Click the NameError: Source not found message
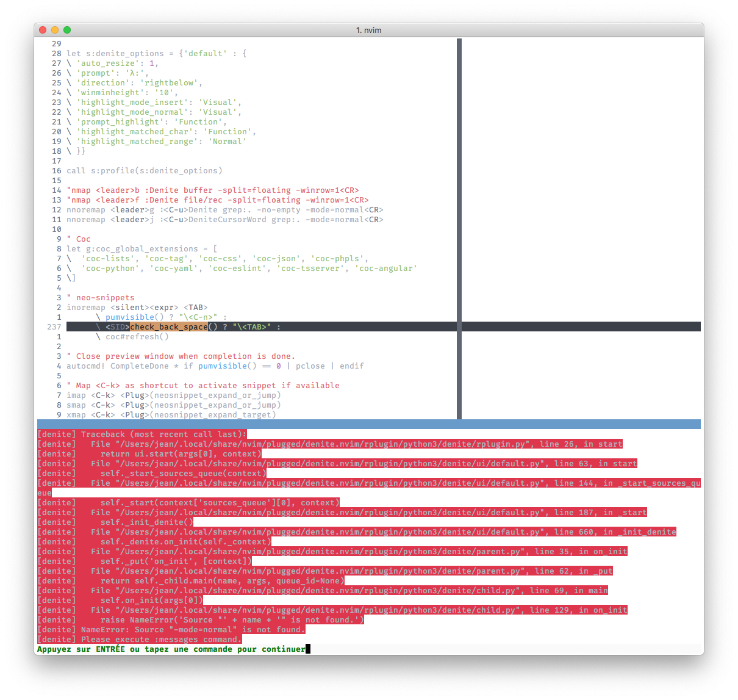The image size is (738, 700). [171, 629]
